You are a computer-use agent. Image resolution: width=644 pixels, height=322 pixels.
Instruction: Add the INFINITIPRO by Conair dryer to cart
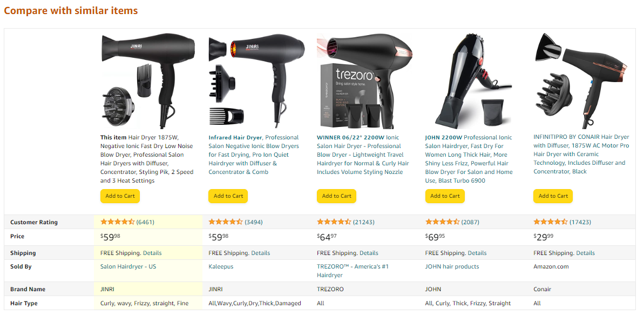coord(553,196)
